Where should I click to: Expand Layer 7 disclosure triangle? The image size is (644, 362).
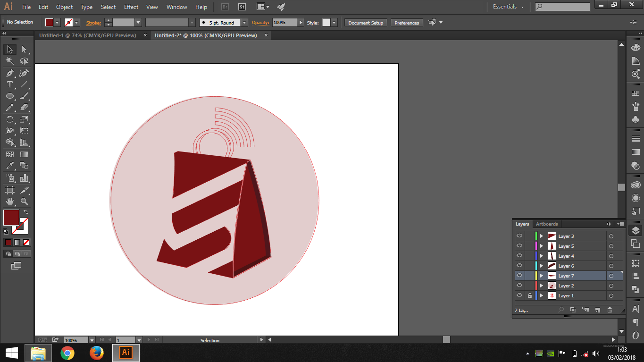[542, 276]
